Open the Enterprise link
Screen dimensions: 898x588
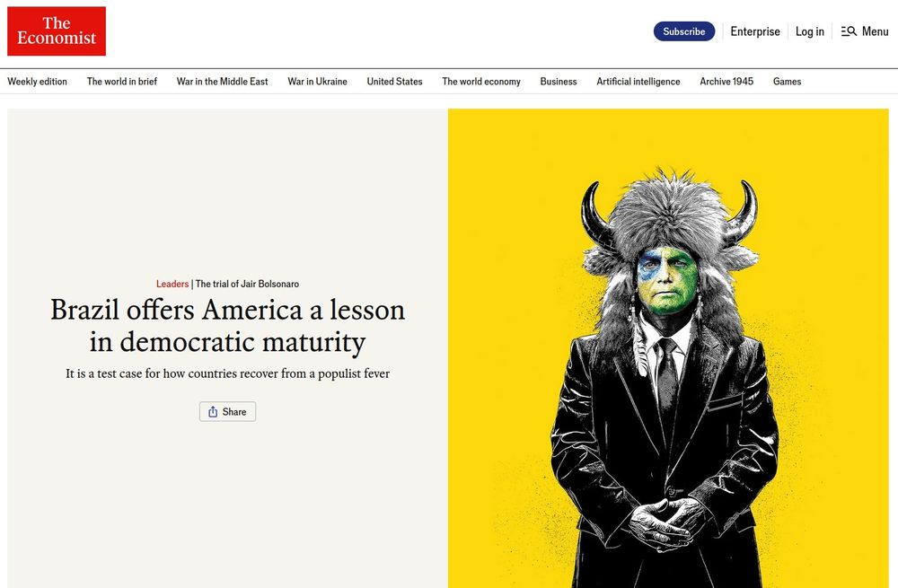pos(755,31)
